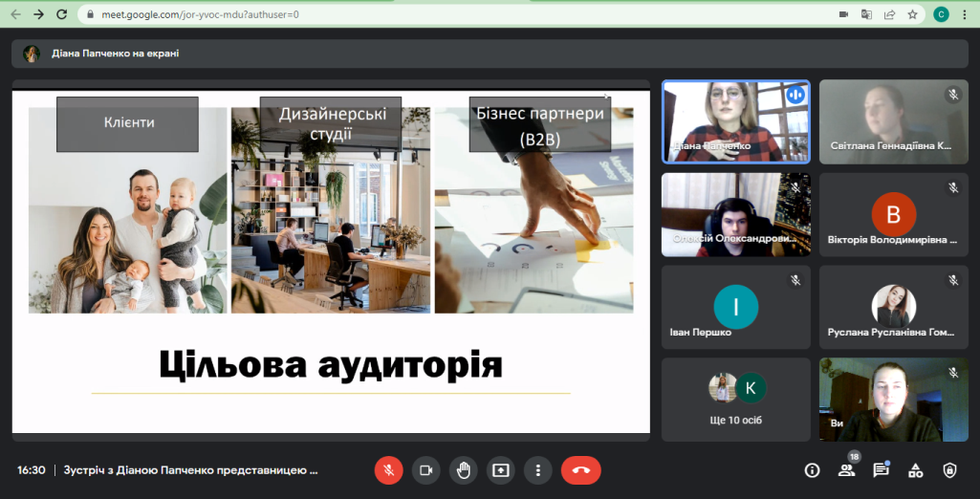Click the 'Цільова аудиторія' slide heading
This screenshot has width=980, height=499.
(x=331, y=364)
